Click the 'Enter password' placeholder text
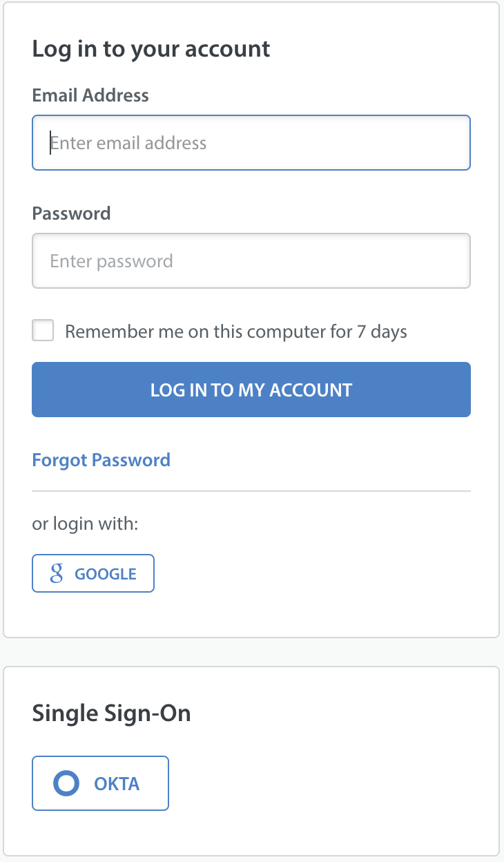The height and width of the screenshot is (862, 504). click(111, 261)
